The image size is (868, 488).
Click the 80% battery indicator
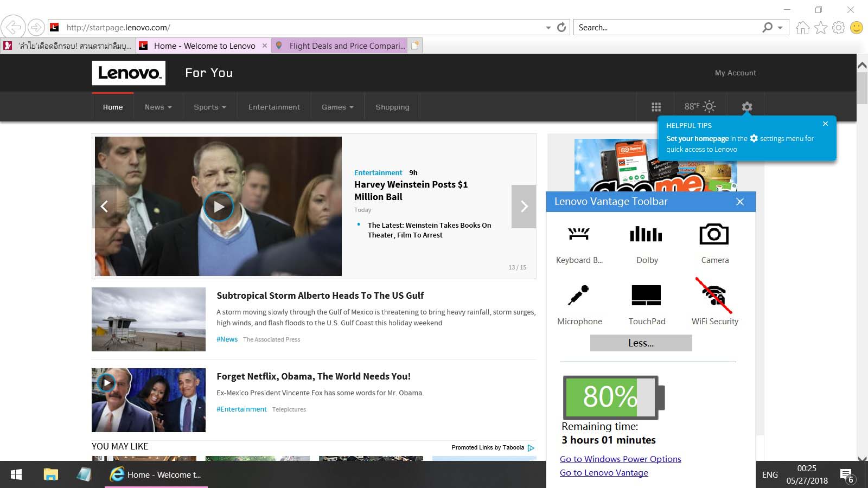(x=613, y=397)
